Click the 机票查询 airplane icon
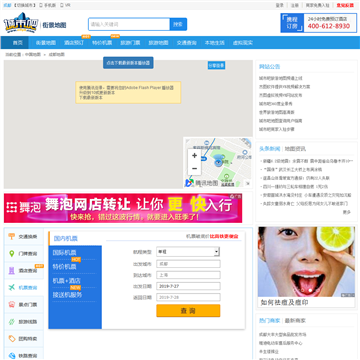 [12, 288]
